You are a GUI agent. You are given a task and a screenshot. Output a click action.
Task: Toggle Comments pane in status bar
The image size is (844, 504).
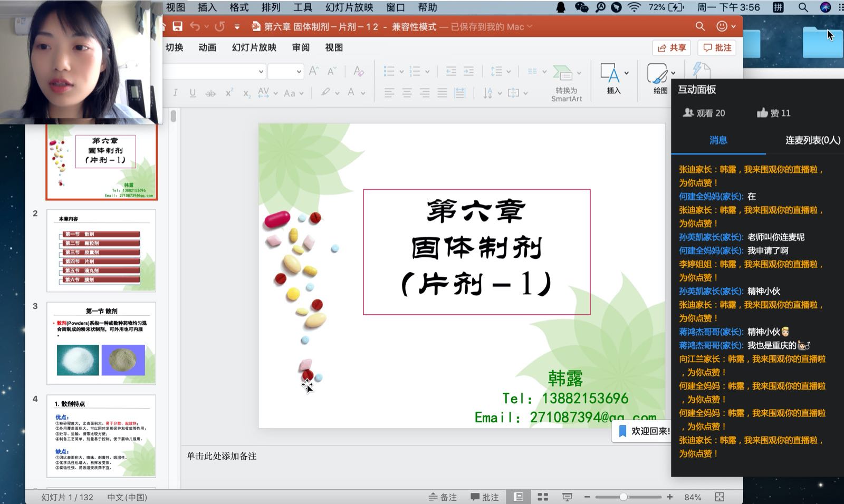pos(485,497)
